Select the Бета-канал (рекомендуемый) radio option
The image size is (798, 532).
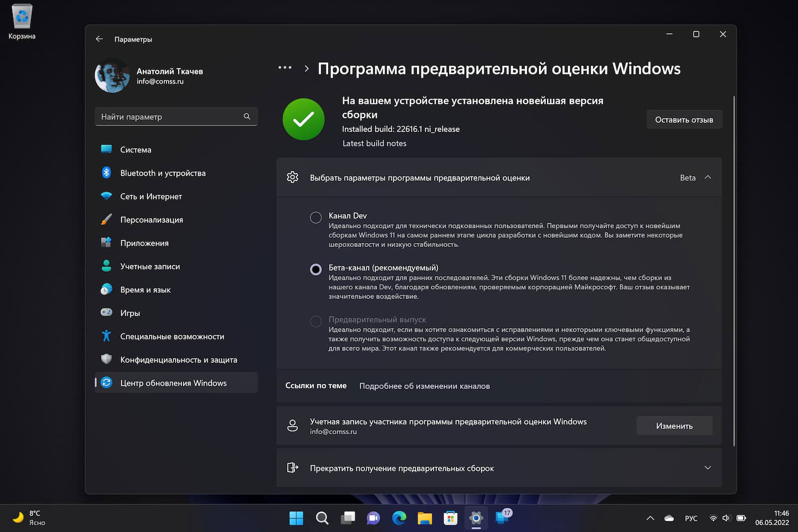coord(316,269)
